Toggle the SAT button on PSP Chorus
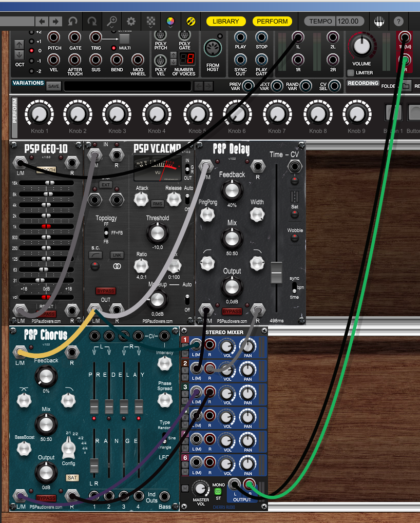 pyautogui.click(x=72, y=478)
